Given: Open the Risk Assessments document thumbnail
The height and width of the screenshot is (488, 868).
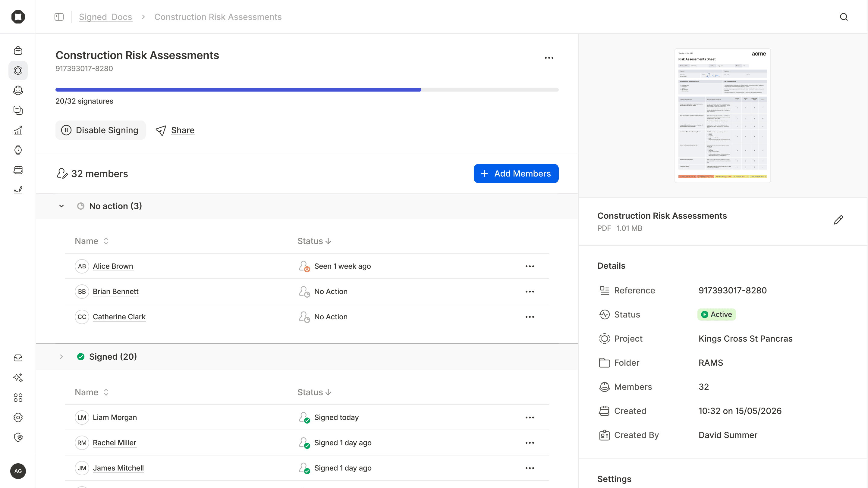Looking at the screenshot, I should 722,115.
